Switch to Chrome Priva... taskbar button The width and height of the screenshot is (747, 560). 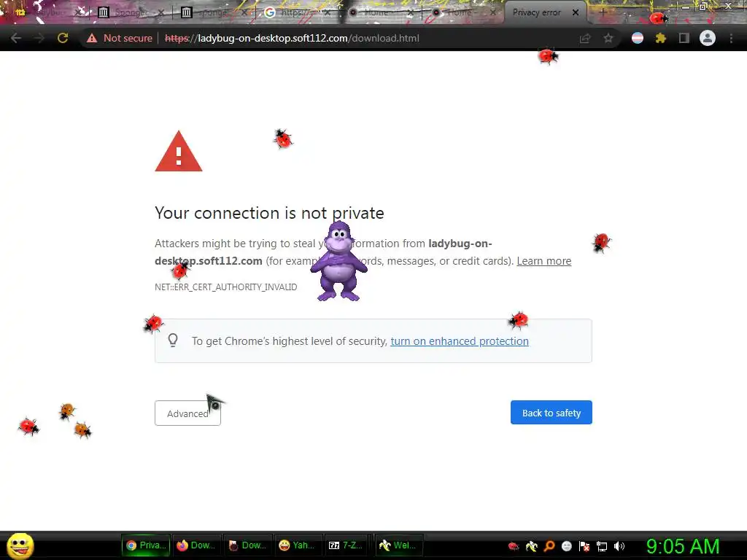146,545
